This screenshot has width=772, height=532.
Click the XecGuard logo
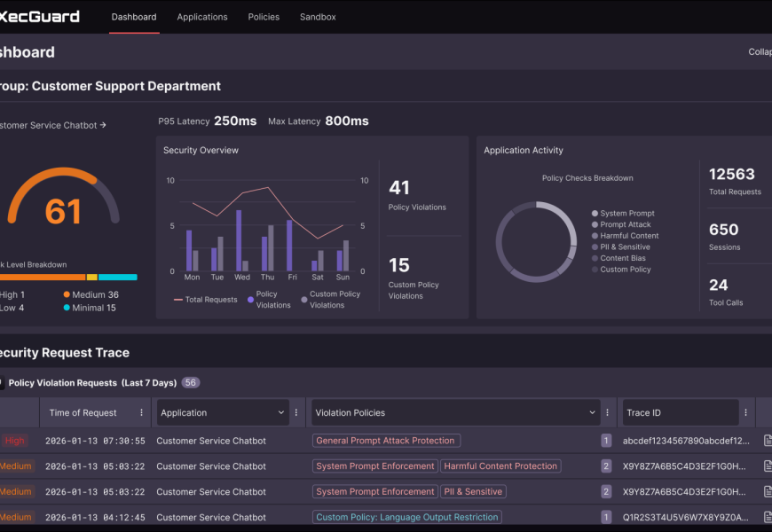point(40,16)
